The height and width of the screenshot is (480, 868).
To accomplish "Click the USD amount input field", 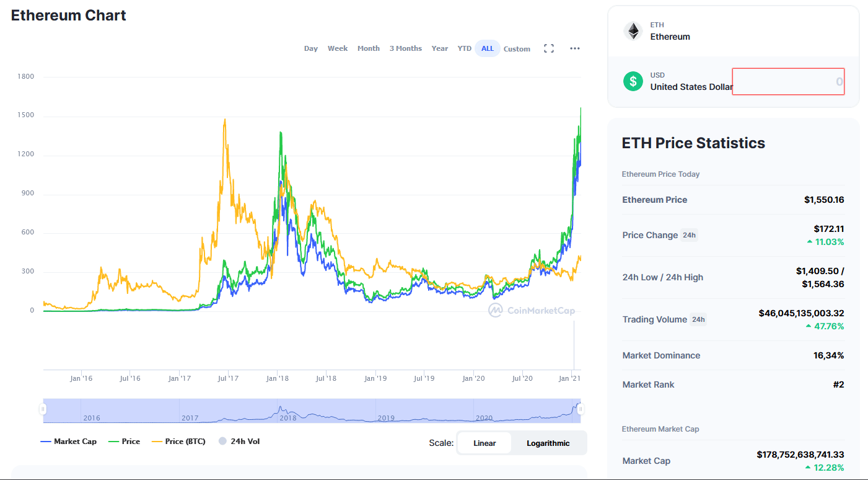I will pyautogui.click(x=788, y=81).
